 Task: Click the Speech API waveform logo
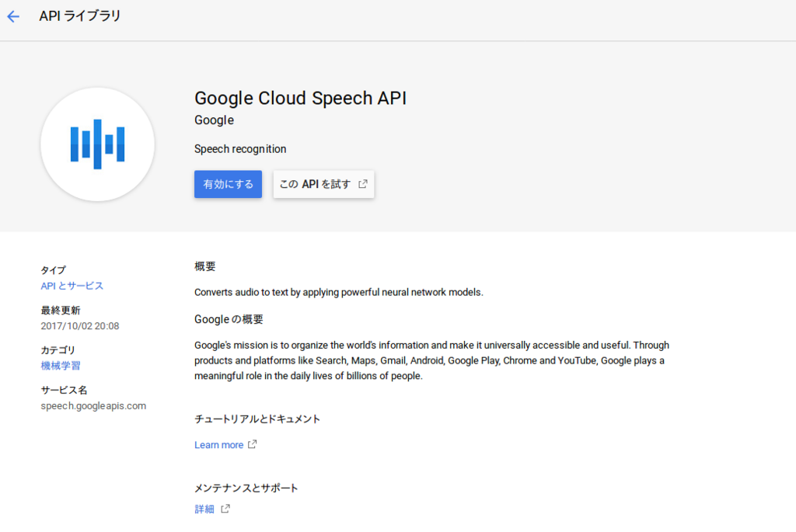click(x=97, y=144)
